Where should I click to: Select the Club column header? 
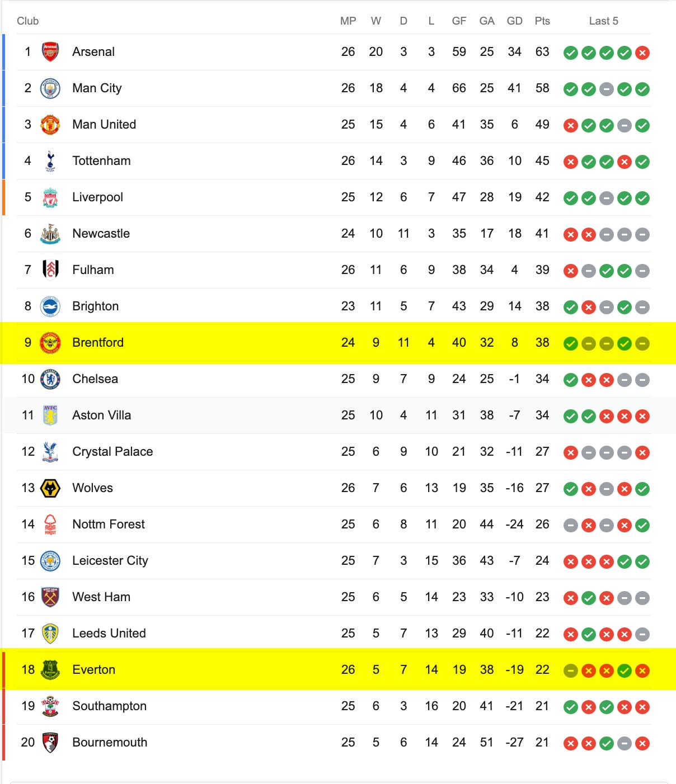tap(27, 21)
